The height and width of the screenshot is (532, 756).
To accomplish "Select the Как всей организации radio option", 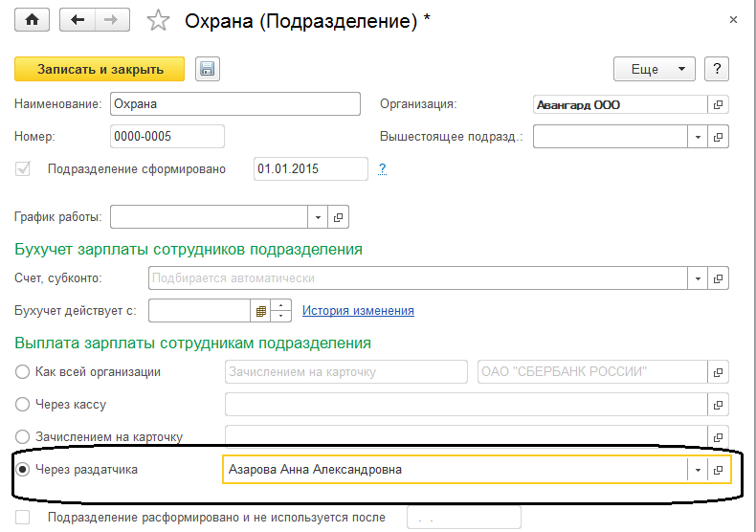I will tap(23, 372).
